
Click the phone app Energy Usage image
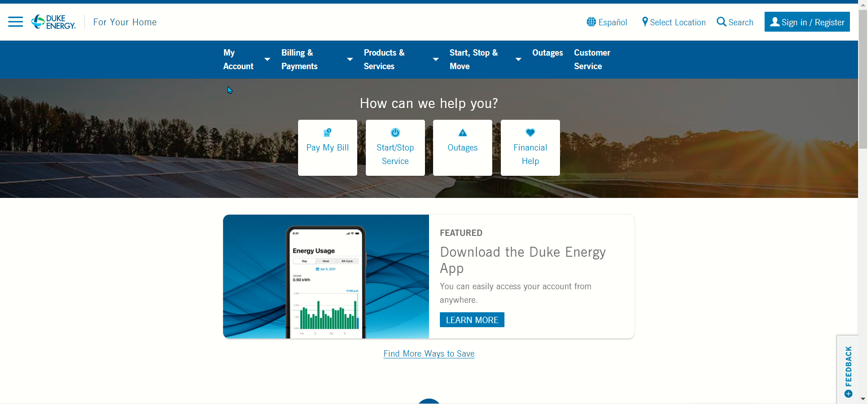326,277
